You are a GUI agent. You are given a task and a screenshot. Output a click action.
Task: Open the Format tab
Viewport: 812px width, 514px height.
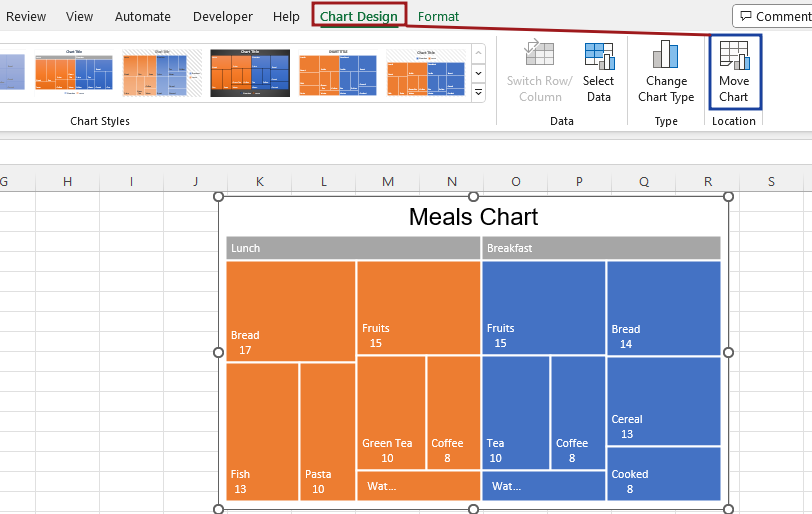point(438,17)
